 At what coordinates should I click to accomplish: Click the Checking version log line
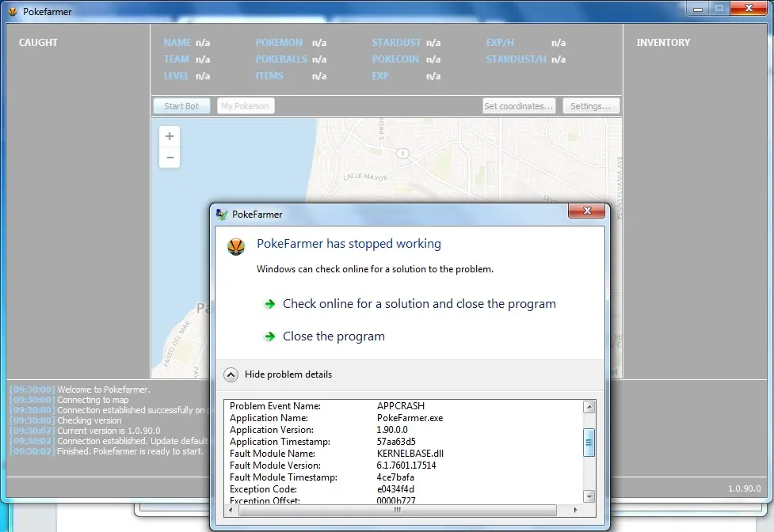[x=66, y=420]
